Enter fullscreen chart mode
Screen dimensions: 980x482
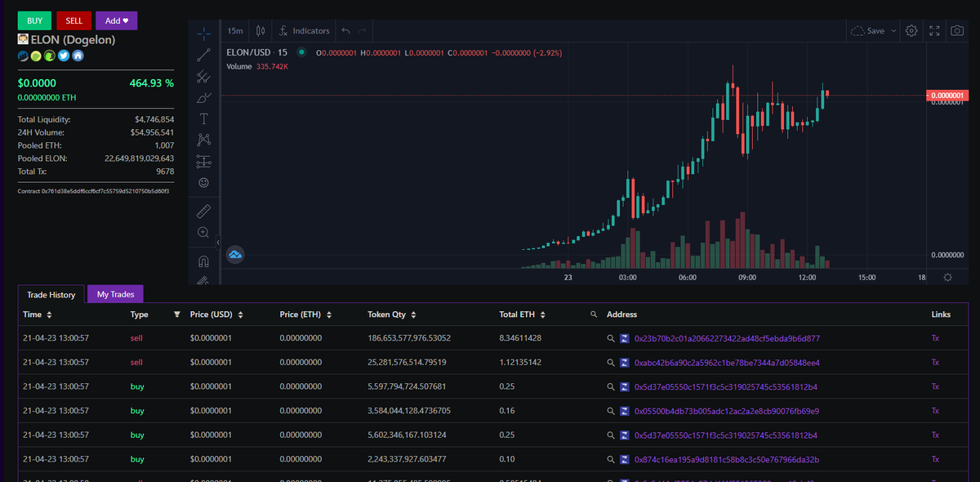(x=936, y=31)
